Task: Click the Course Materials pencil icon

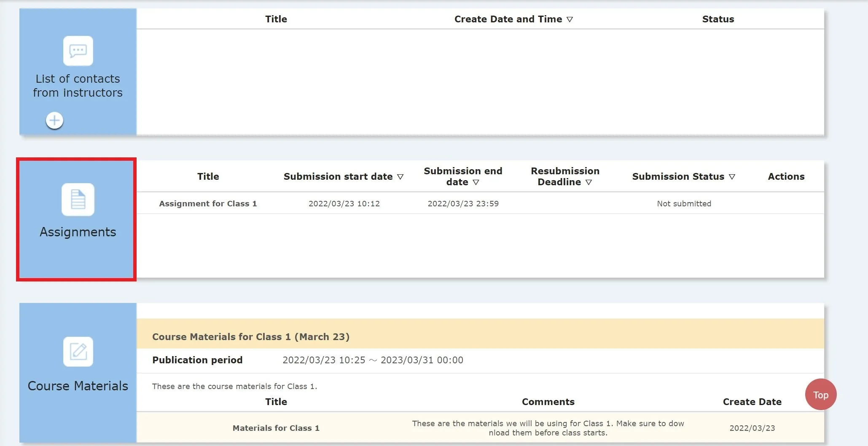Action: coord(78,351)
